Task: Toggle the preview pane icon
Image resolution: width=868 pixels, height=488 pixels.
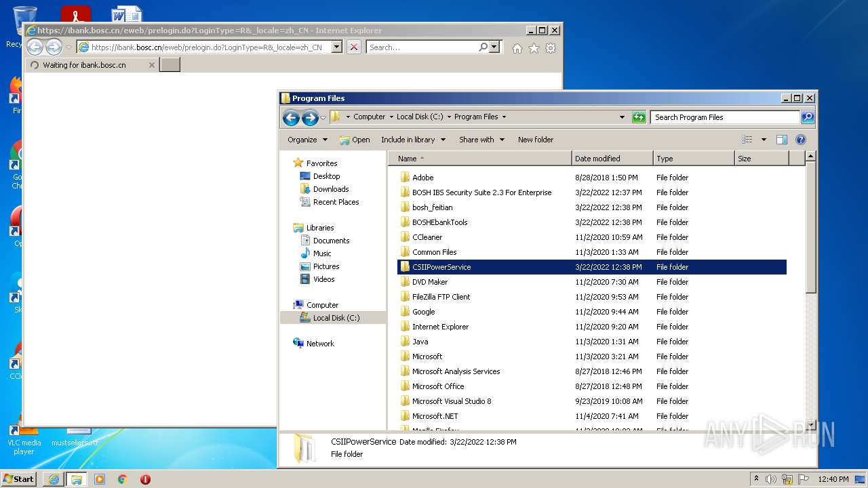Action: (x=781, y=140)
